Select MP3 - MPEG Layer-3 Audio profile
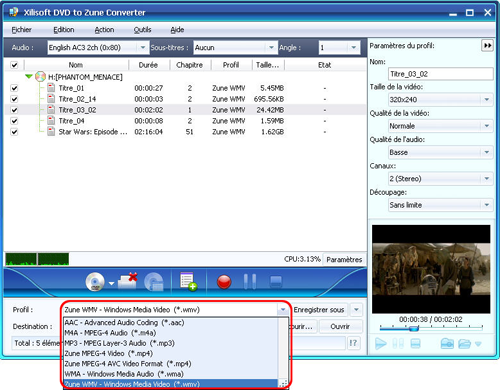 pos(171,343)
